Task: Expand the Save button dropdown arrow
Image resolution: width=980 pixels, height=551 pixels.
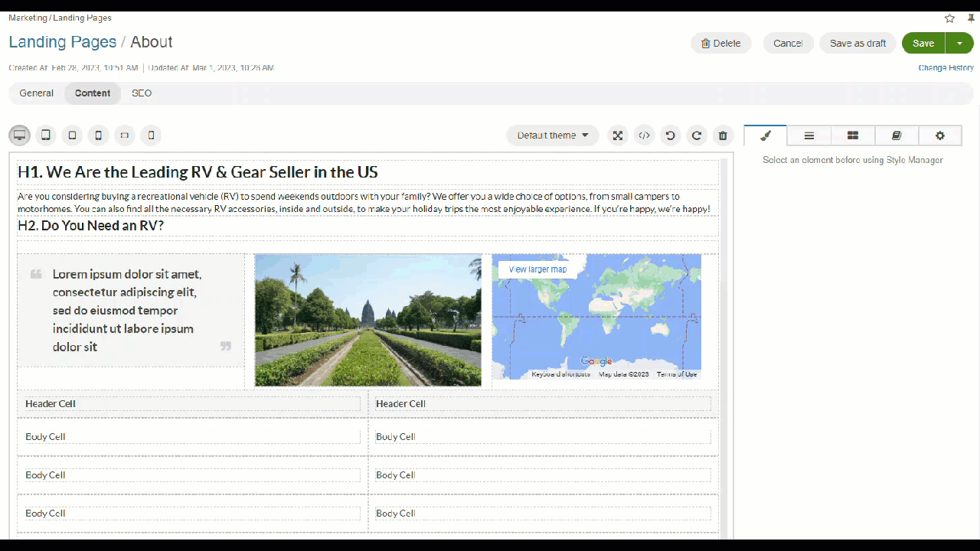Action: (x=959, y=43)
